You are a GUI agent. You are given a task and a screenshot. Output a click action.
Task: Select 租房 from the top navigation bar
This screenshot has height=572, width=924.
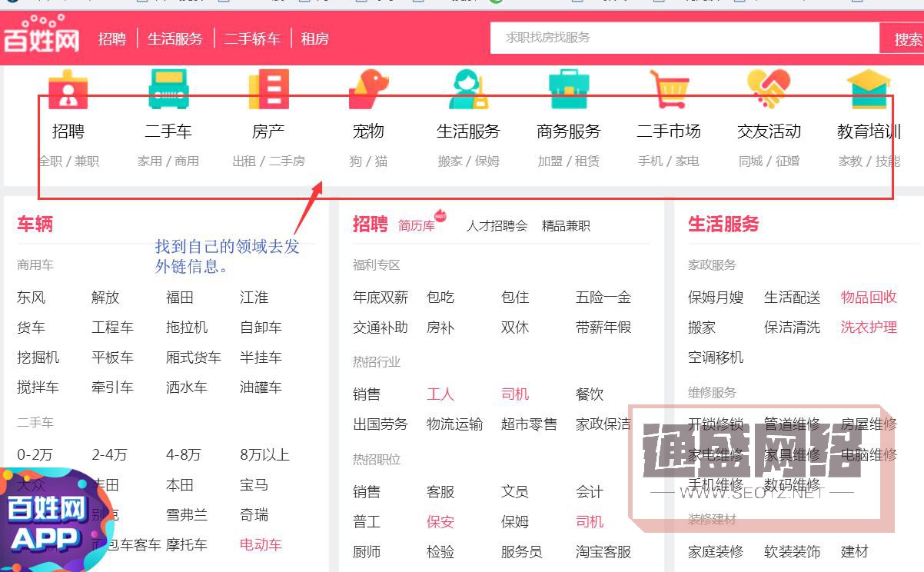click(x=314, y=39)
